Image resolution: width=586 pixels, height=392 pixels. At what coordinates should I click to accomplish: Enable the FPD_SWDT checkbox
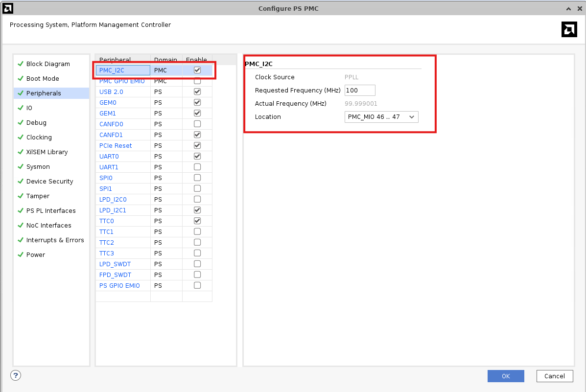197,275
